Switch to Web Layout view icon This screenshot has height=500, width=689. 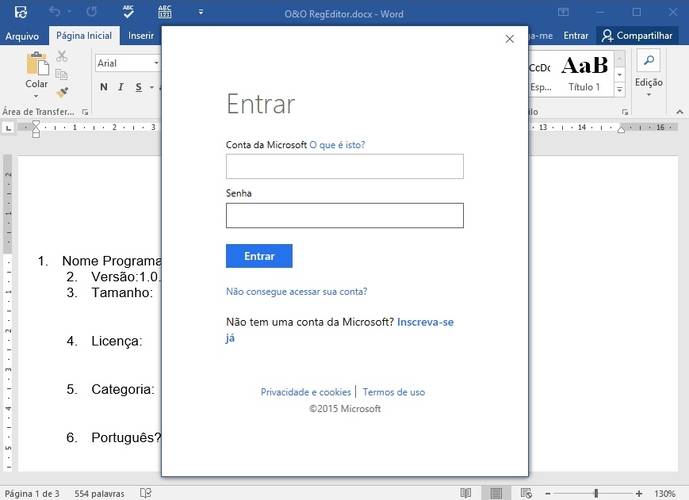(x=526, y=493)
